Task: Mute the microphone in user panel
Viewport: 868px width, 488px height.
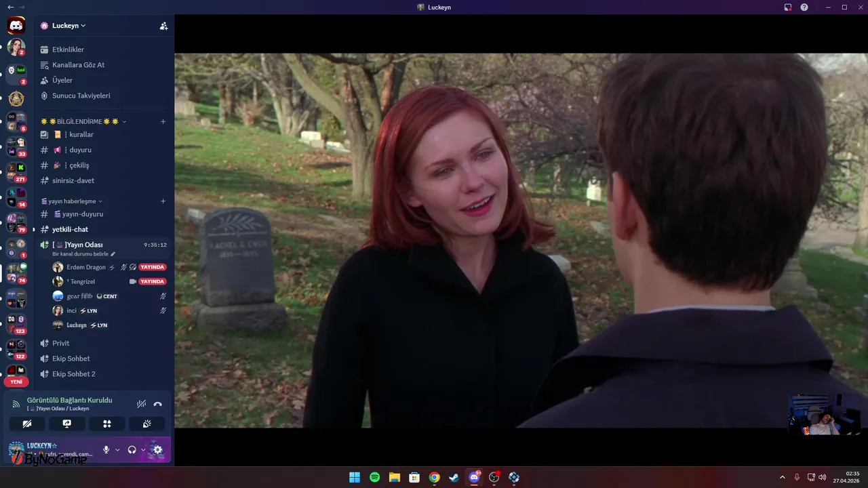Action: pyautogui.click(x=106, y=449)
